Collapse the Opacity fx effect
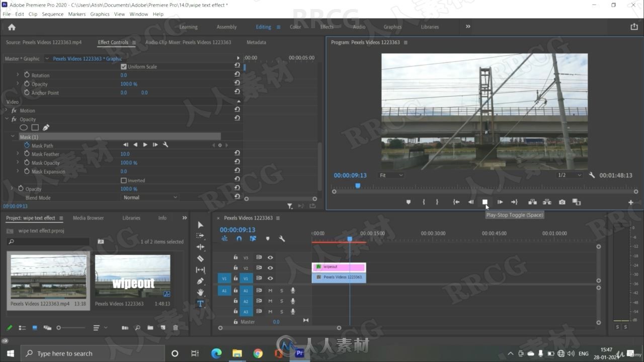Screen dimensions: 644x362 point(7,119)
